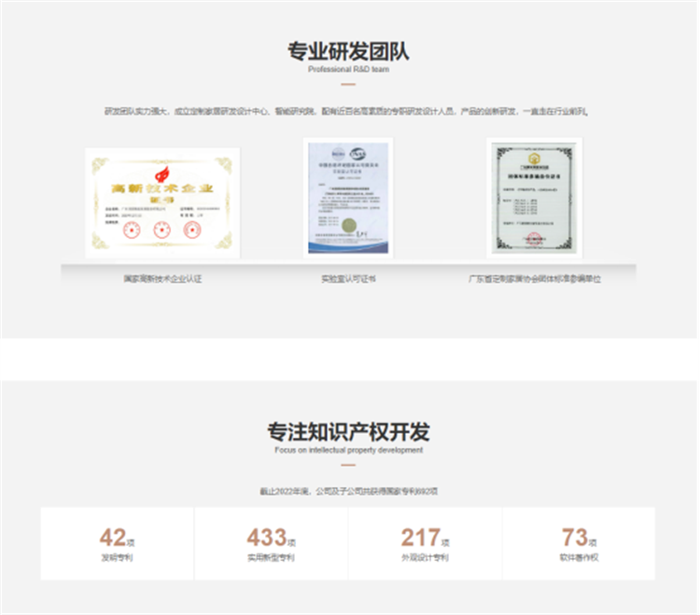
Task: Click the Professional R&D team subtitle
Action: (x=348, y=69)
